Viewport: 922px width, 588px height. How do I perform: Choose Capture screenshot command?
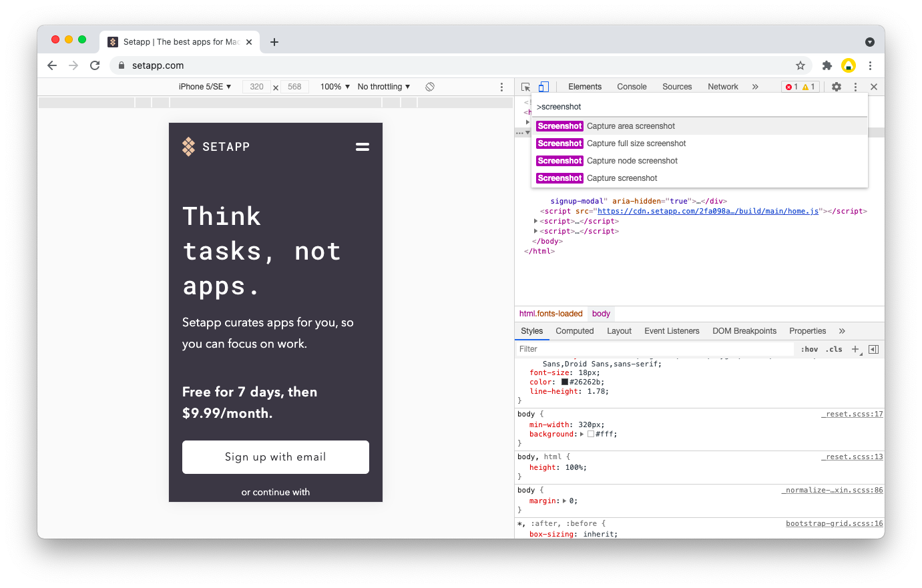click(x=700, y=178)
